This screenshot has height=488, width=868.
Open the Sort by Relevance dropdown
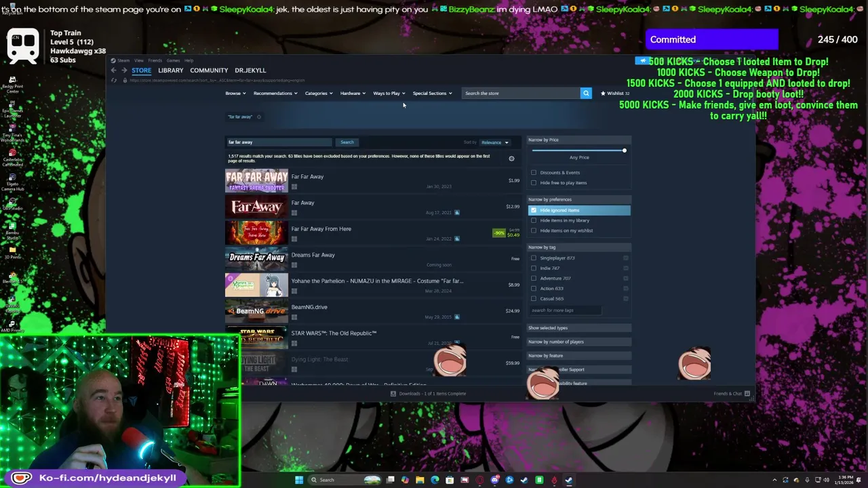pyautogui.click(x=494, y=142)
